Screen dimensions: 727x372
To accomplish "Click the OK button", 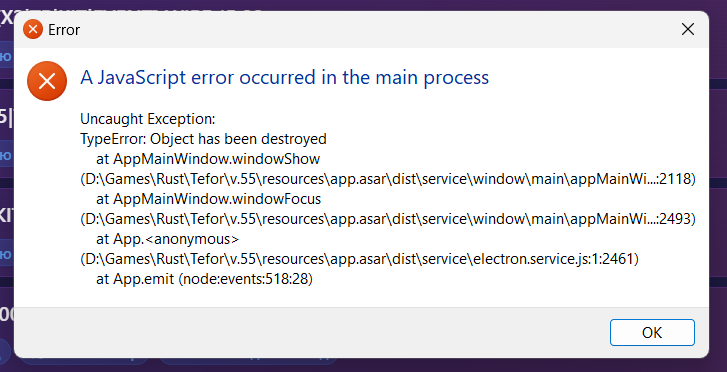I will click(652, 332).
